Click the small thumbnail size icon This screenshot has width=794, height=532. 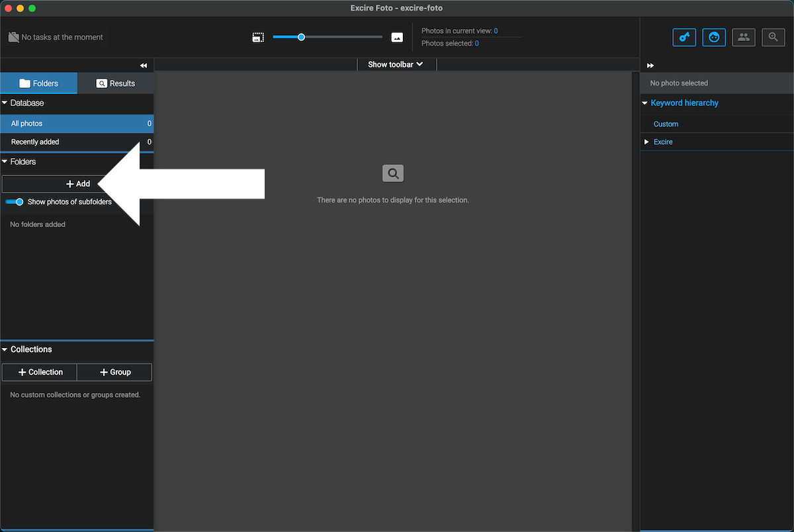258,38
